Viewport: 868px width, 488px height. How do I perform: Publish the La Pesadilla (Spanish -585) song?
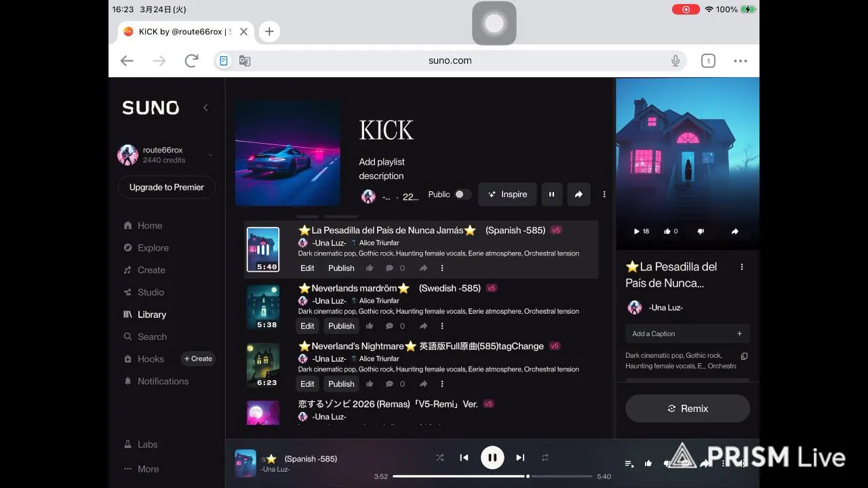point(341,268)
